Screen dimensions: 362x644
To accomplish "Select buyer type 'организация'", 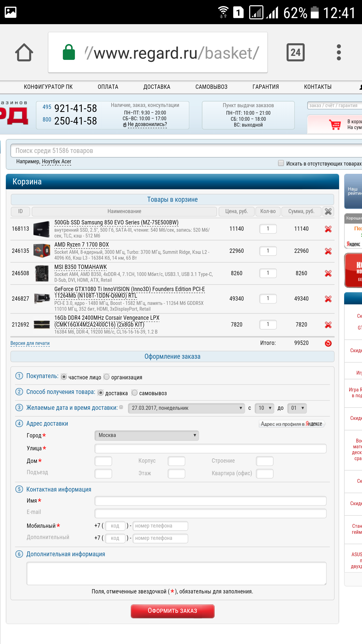I will (x=107, y=377).
